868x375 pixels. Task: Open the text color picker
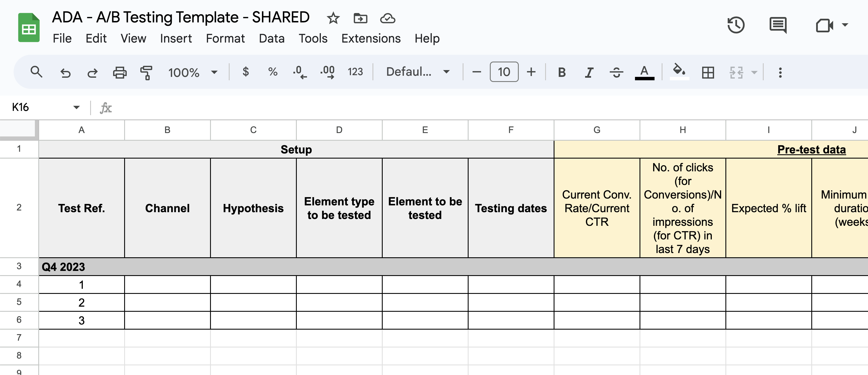pyautogui.click(x=644, y=72)
